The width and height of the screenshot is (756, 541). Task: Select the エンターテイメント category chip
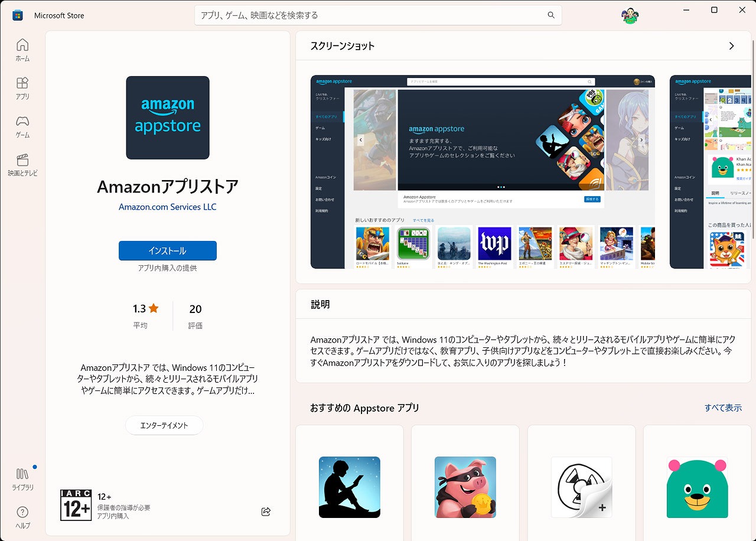(x=164, y=425)
